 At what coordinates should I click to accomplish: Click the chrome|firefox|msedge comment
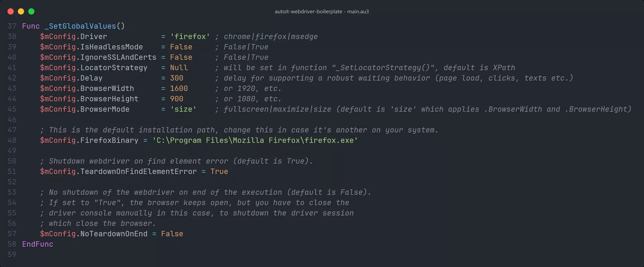[270, 37]
